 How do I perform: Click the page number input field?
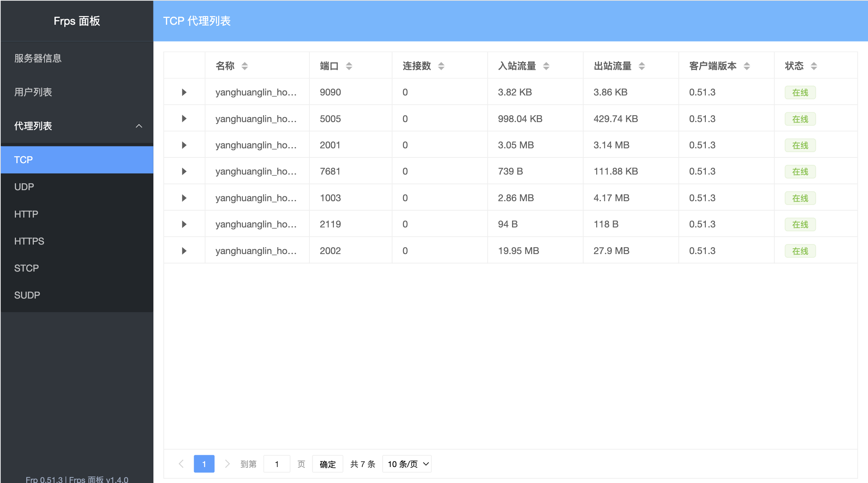277,464
